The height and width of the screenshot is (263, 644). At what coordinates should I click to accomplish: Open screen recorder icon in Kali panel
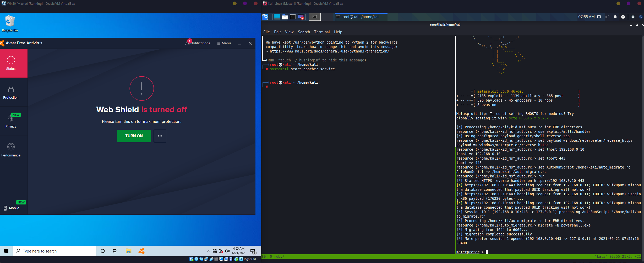pyautogui.click(x=301, y=17)
